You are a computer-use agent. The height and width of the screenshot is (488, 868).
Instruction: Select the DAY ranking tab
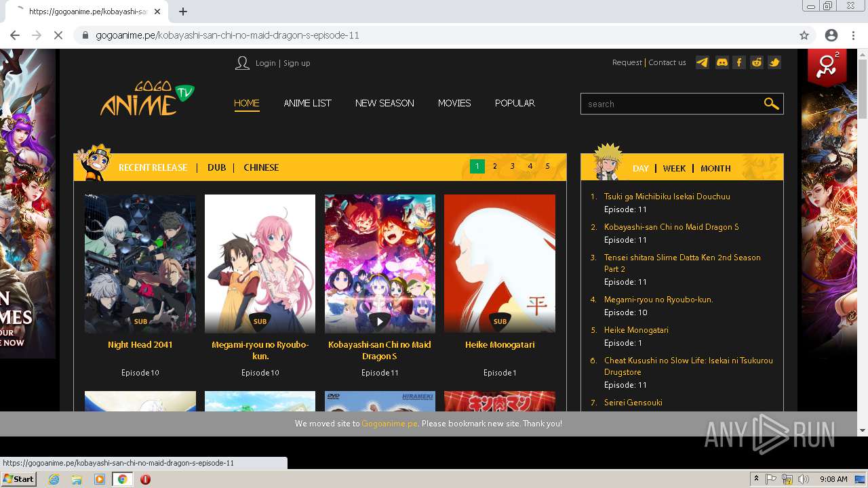[641, 168]
